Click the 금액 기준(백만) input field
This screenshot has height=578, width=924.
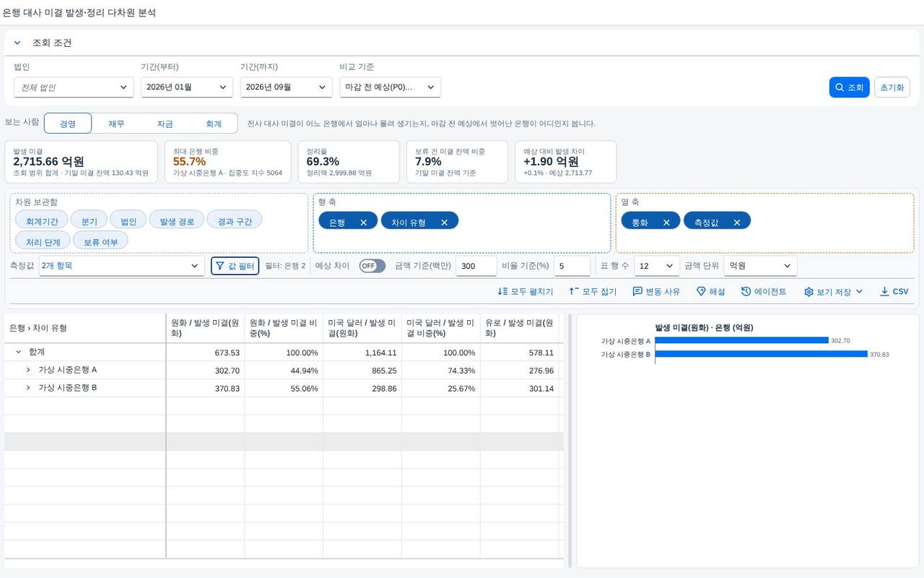(x=476, y=266)
